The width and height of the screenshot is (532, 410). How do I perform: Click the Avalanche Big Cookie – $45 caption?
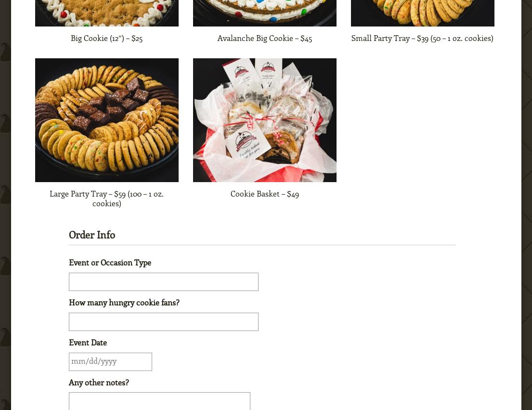pos(265,39)
